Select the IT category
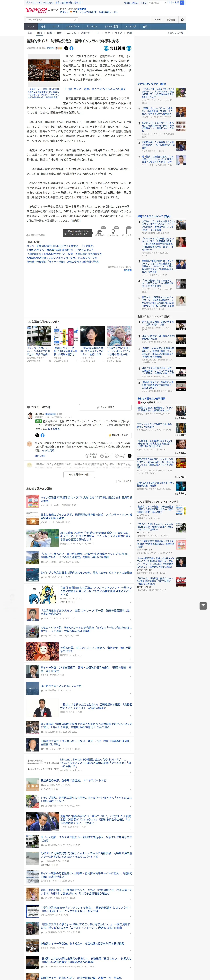The height and width of the screenshot is (980, 210). tap(98, 33)
